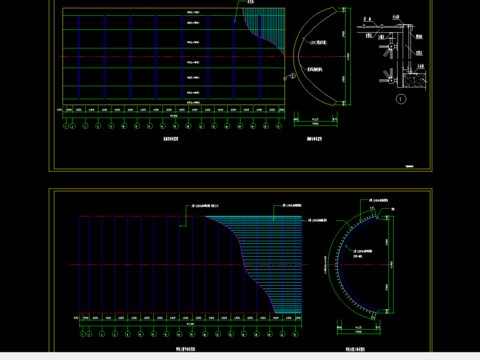The height and width of the screenshot is (360, 480).
Task: Click the upper section view title text
Action: coord(314,139)
